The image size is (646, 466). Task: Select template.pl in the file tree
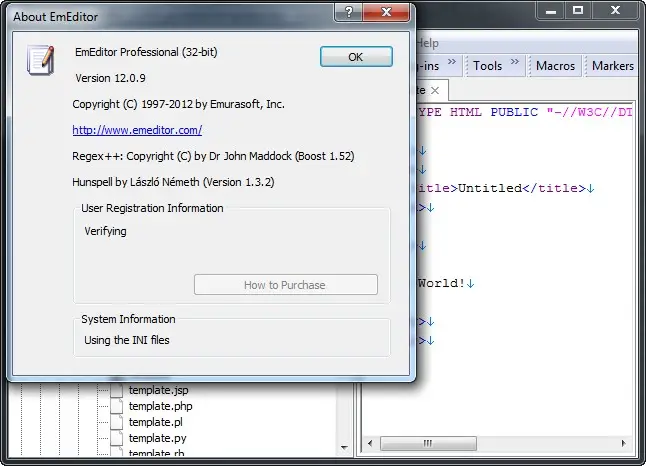coord(156,422)
